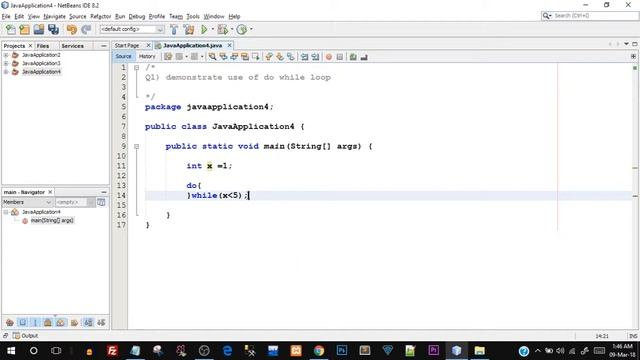Click the Toggle Bookmark icon
The height and width of the screenshot is (360, 640).
(291, 57)
